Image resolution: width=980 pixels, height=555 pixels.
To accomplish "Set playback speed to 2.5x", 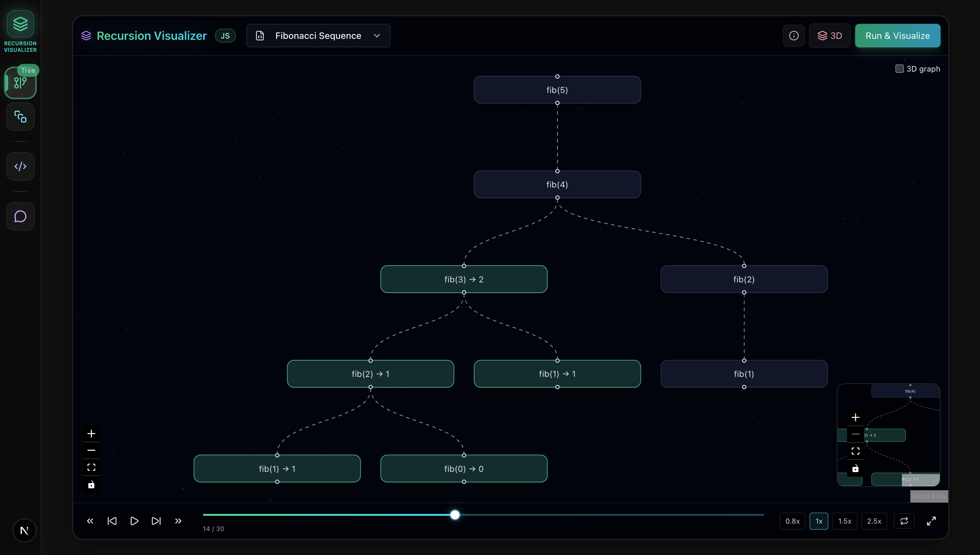I will tap(874, 521).
